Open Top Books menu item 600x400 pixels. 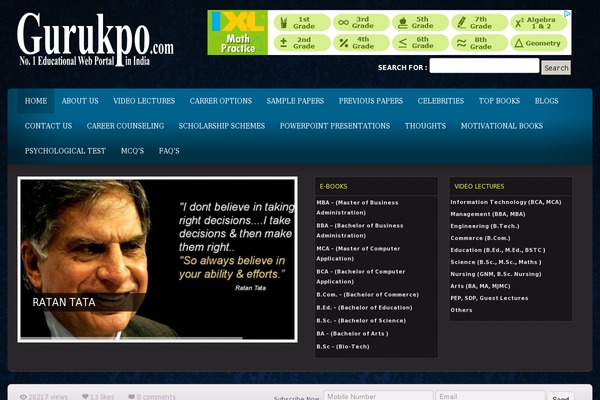pos(499,101)
